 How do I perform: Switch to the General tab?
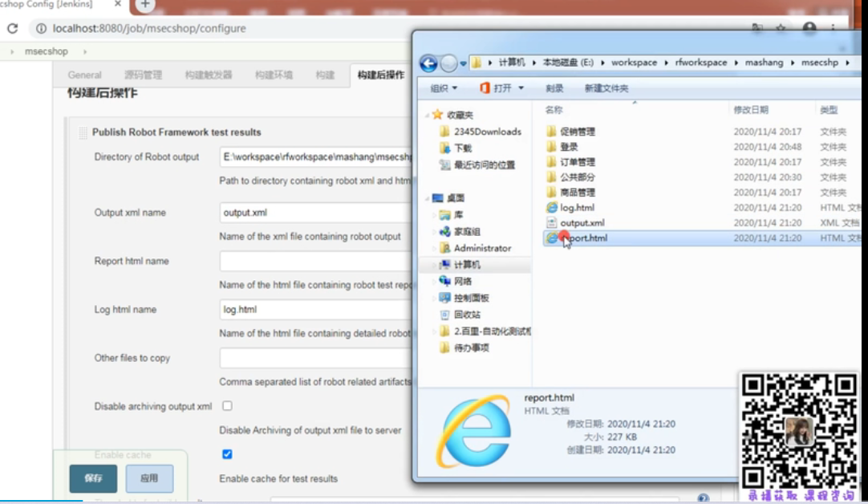pos(85,75)
